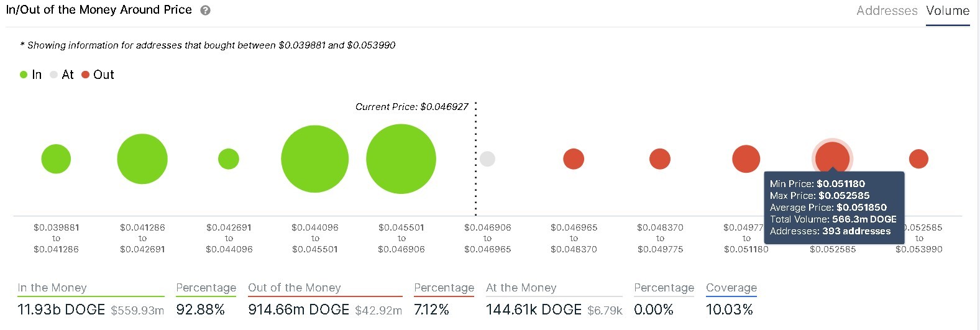Click the small $0.042691 to $0.044096 bubble
980x330 pixels.
point(229,159)
